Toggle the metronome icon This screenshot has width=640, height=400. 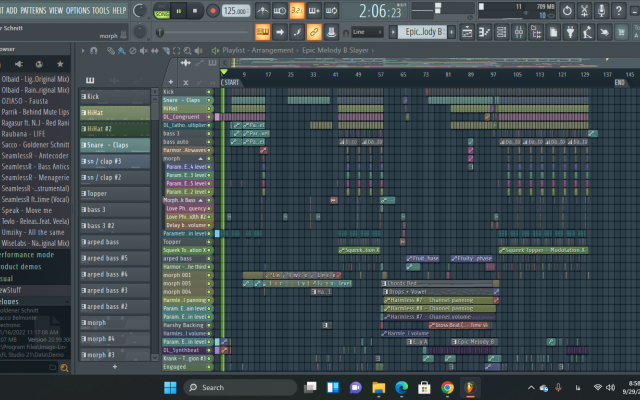pos(262,11)
